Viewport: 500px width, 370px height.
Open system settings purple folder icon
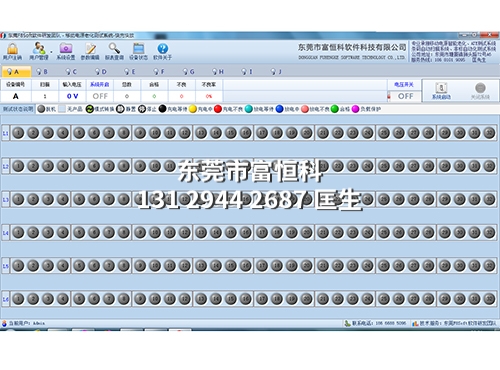tap(66, 48)
